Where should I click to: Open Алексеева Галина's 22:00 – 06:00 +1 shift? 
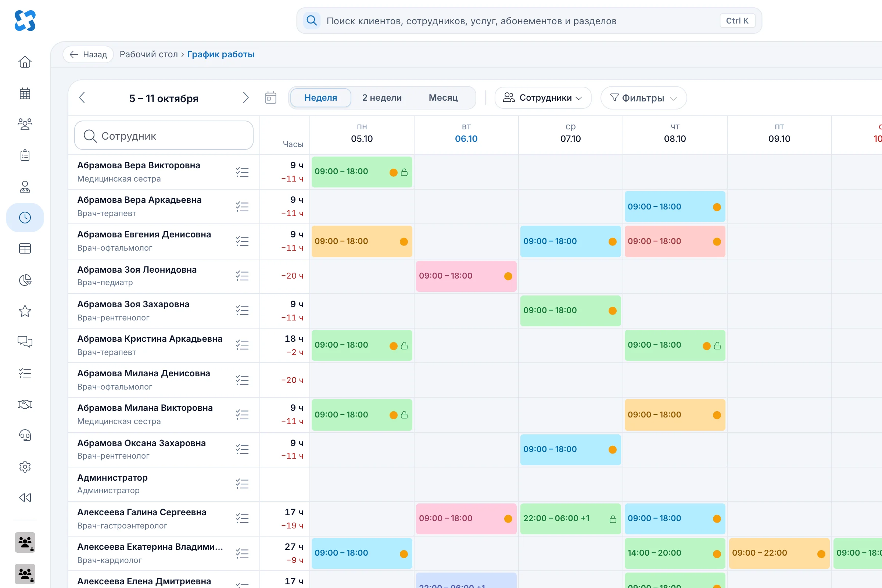click(x=570, y=519)
